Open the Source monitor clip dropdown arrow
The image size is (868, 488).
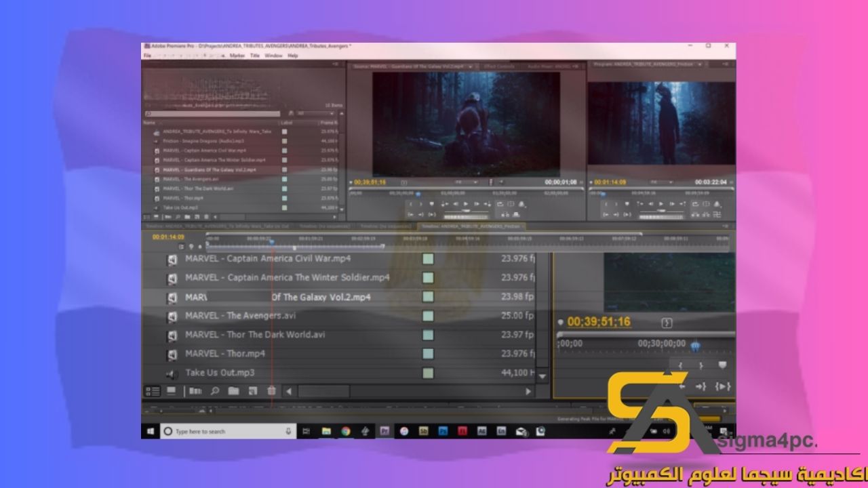pos(470,66)
